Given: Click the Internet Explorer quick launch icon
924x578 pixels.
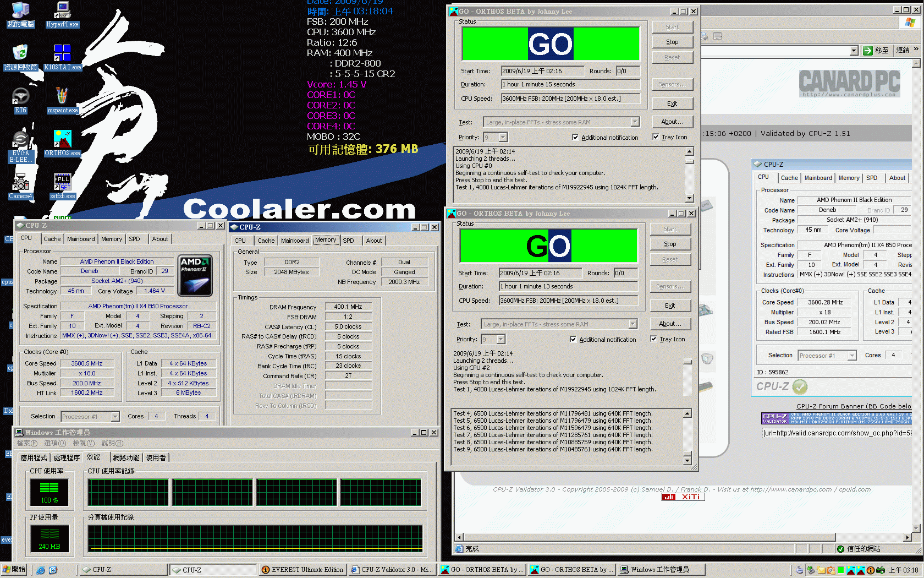Looking at the screenshot, I should [x=41, y=570].
